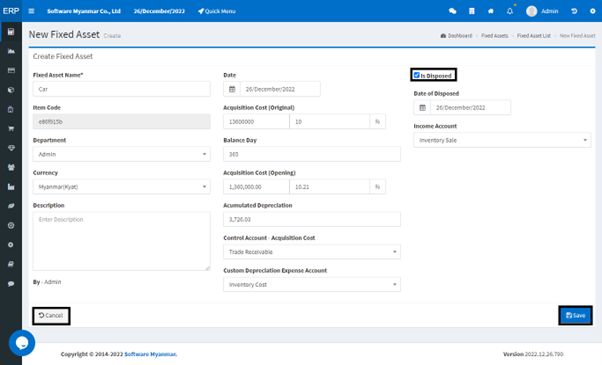
Task: Open the diamond icon in sidebar
Action: point(11,148)
